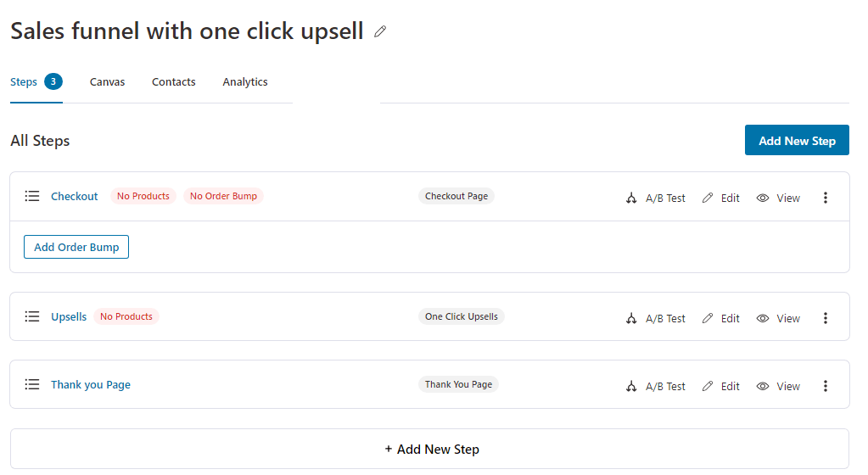Click the blue Add New Step button
The width and height of the screenshot is (868, 475).
797,140
